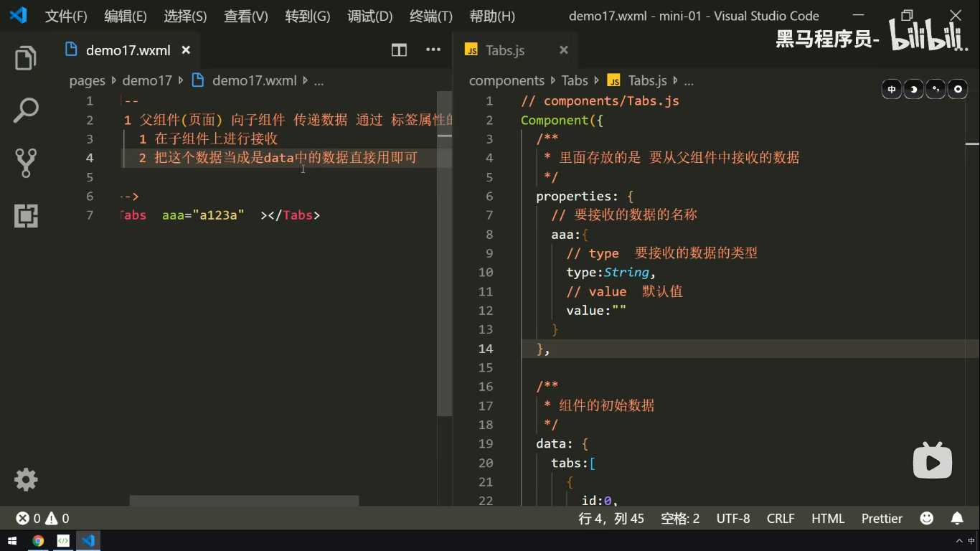
Task: Open the 调试(D) menu
Action: pyautogui.click(x=369, y=16)
